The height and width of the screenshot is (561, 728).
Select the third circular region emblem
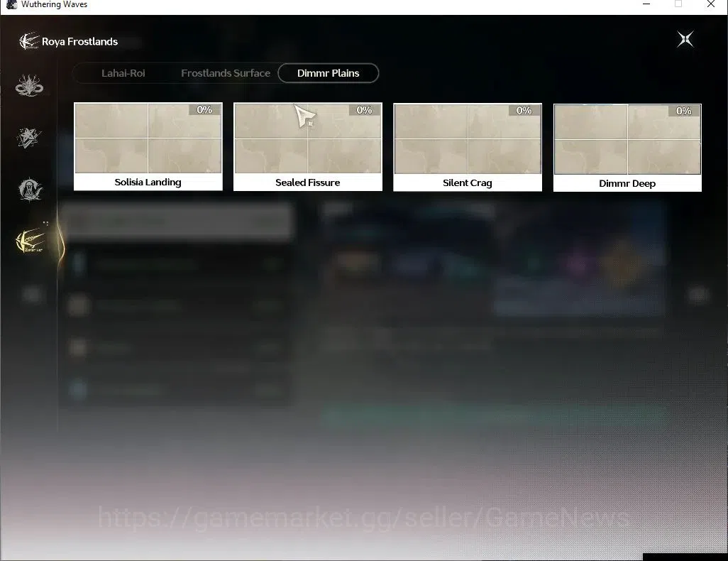[x=31, y=190]
